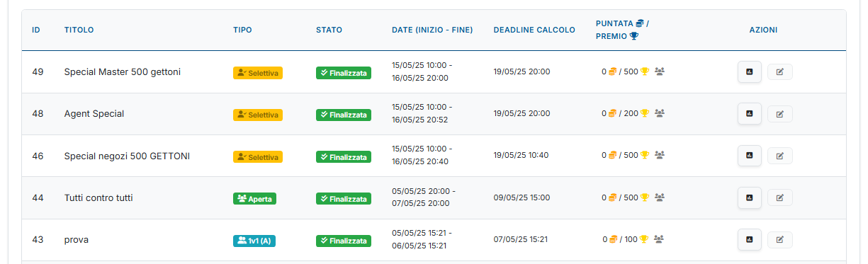Image resolution: width=868 pixels, height=264 pixels.
Task: Click the DEADLINE CALCOLO column header
Action: point(534,30)
